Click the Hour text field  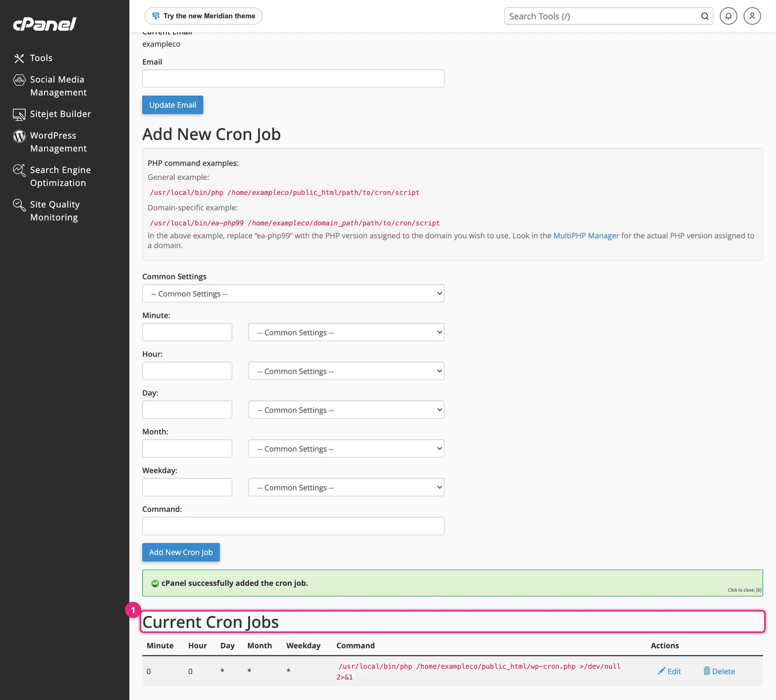[187, 371]
